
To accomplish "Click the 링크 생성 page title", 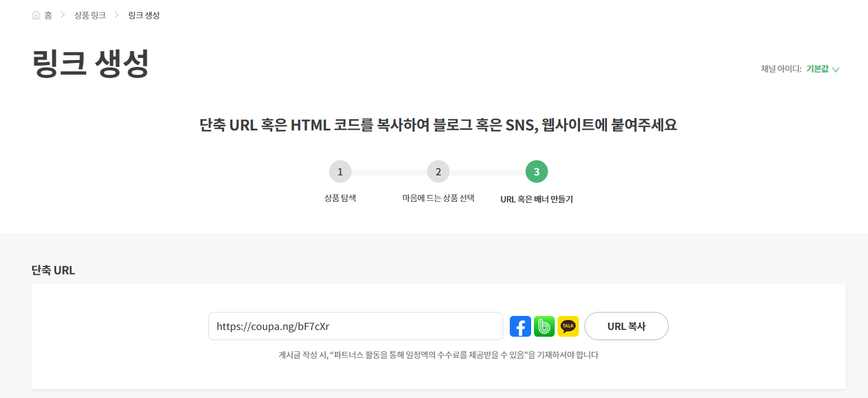I will (91, 64).
